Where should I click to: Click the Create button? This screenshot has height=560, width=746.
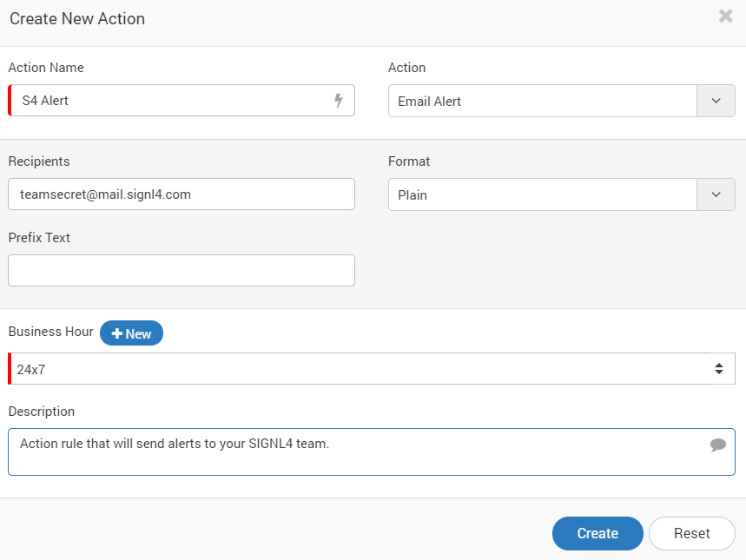pos(597,533)
